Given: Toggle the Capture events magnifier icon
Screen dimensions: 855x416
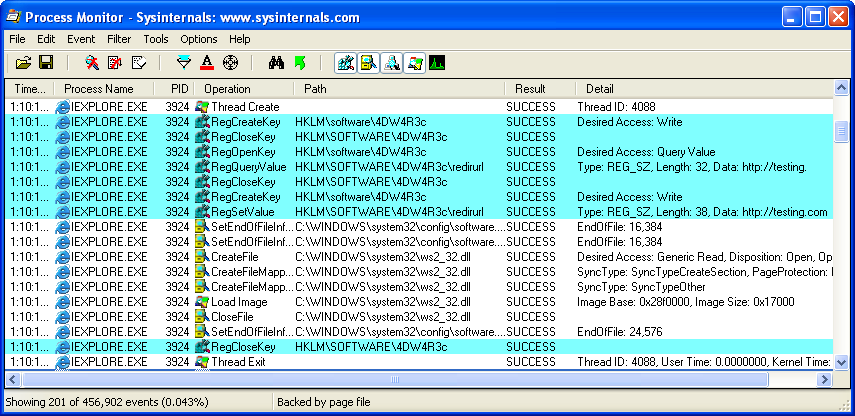Looking at the screenshot, I should [92, 63].
